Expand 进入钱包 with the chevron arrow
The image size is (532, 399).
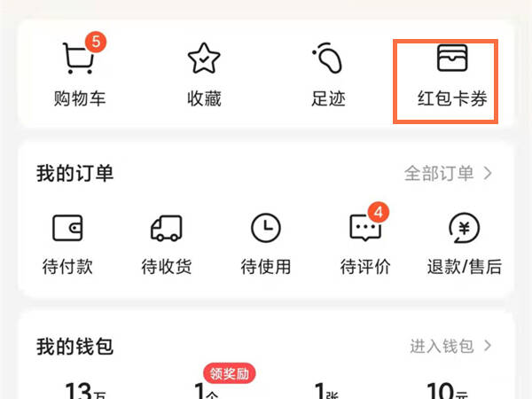(x=488, y=346)
